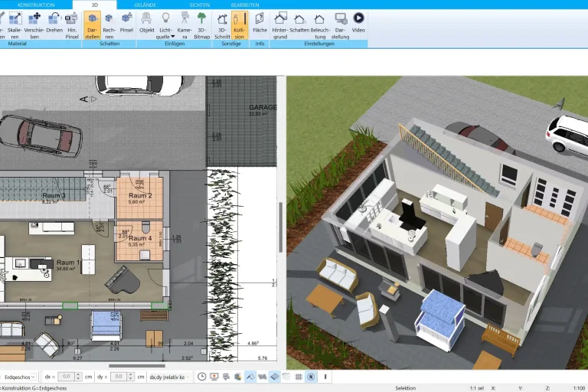Click the GARAGE label in plan
588x392 pixels.
pos(263,107)
